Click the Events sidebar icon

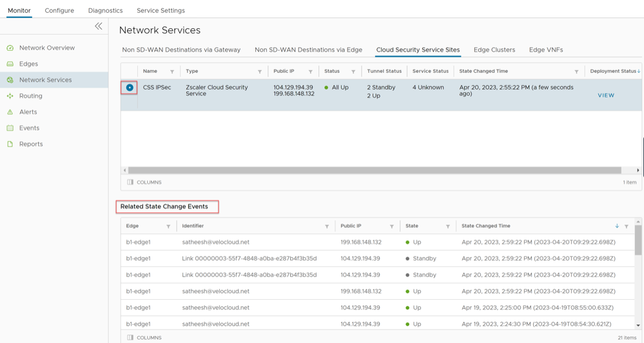tap(10, 128)
